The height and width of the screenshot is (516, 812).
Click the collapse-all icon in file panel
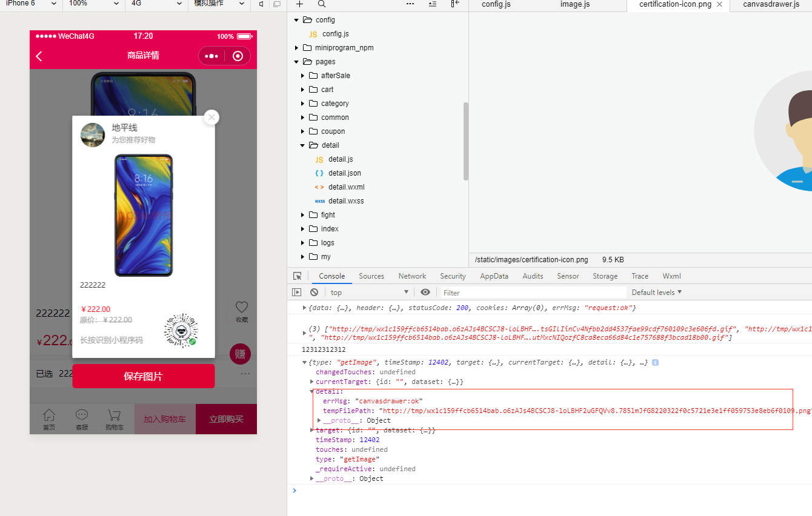click(433, 4)
